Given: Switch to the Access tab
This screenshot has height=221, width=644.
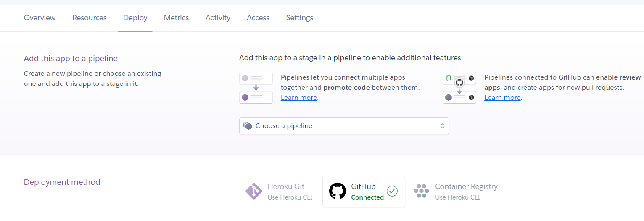Looking at the screenshot, I should tap(258, 18).
